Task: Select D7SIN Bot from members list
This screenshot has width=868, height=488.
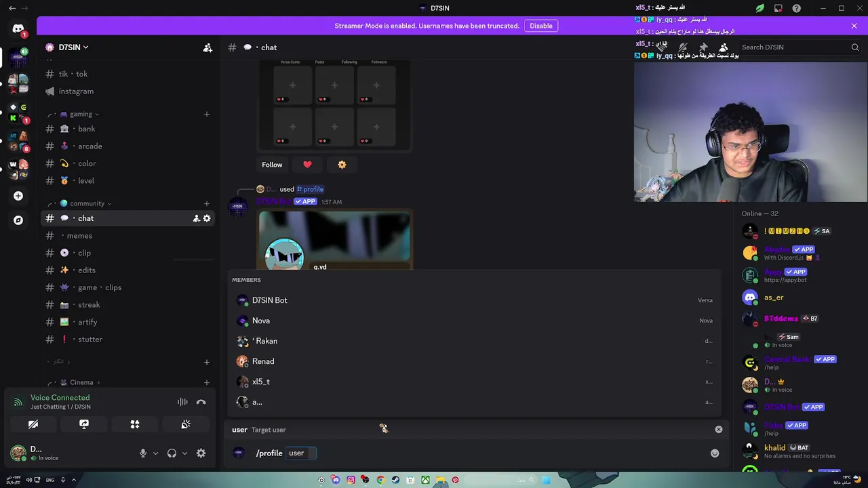Action: tap(475, 300)
